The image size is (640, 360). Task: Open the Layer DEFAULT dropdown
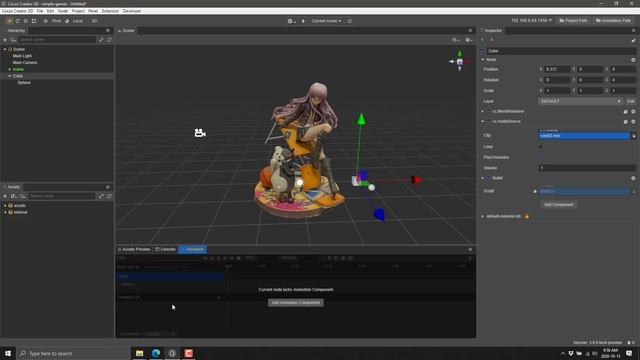[580, 101]
